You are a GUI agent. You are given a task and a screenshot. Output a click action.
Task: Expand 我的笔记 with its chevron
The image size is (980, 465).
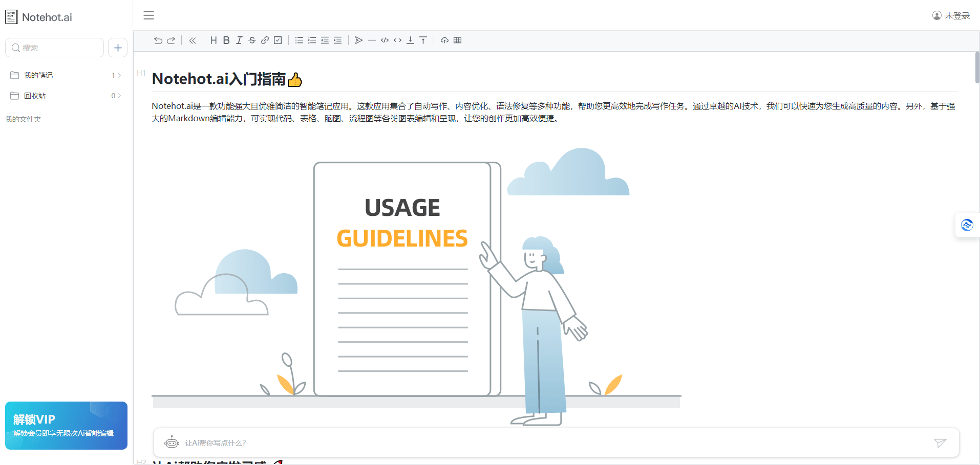pyautogui.click(x=119, y=75)
